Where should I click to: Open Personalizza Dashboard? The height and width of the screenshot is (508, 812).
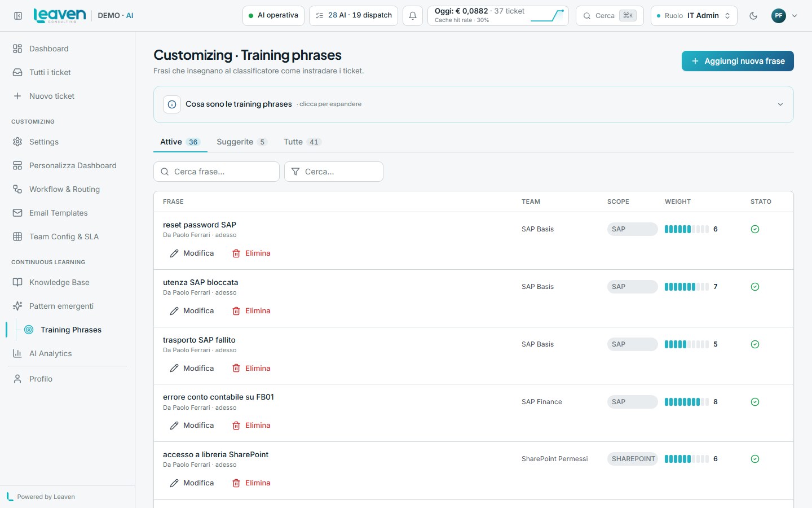tap(68, 165)
